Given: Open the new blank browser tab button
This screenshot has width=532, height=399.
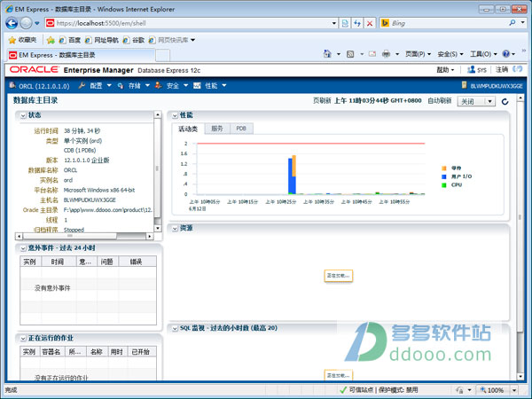Looking at the screenshot, I should coord(162,55).
